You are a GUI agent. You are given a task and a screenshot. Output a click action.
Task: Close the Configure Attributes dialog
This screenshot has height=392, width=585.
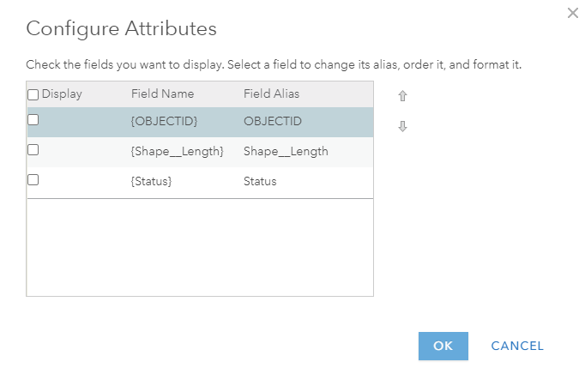click(x=573, y=13)
